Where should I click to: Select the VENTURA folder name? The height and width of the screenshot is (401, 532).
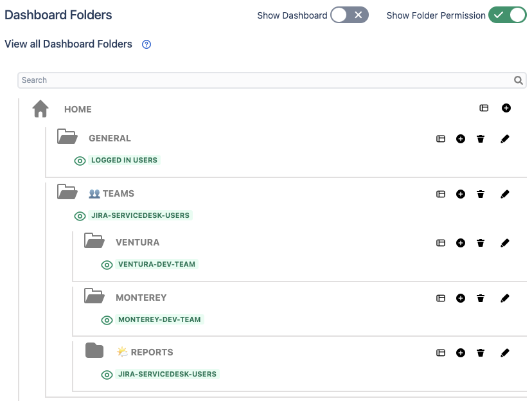click(x=137, y=242)
